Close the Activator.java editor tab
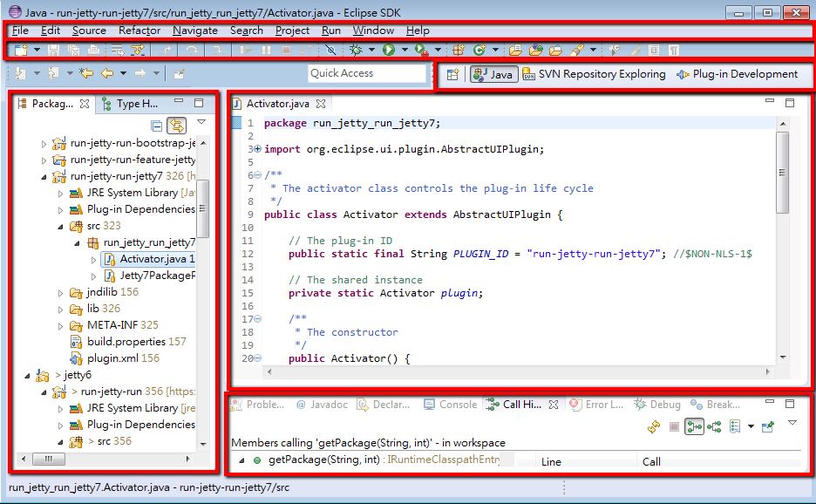Viewport: 816px width, 504px height. (321, 104)
